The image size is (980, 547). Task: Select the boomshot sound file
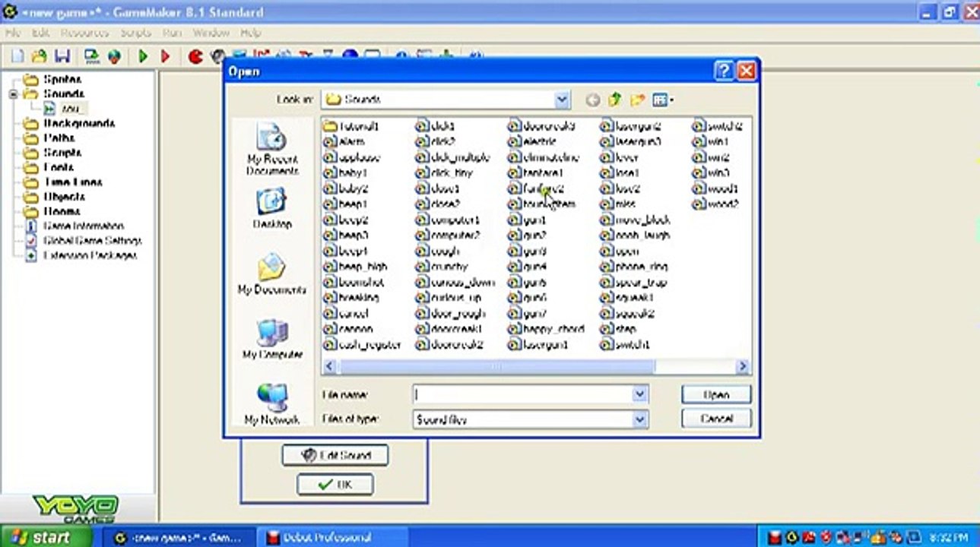click(354, 282)
